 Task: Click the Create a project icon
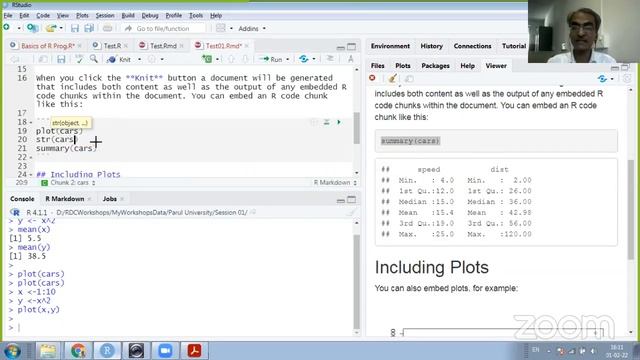coord(32,28)
